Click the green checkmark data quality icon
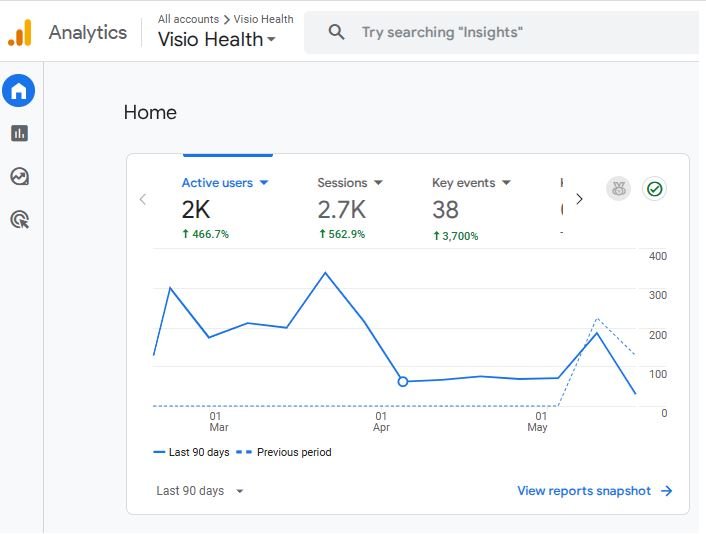The width and height of the screenshot is (706, 534). pyautogui.click(x=654, y=189)
